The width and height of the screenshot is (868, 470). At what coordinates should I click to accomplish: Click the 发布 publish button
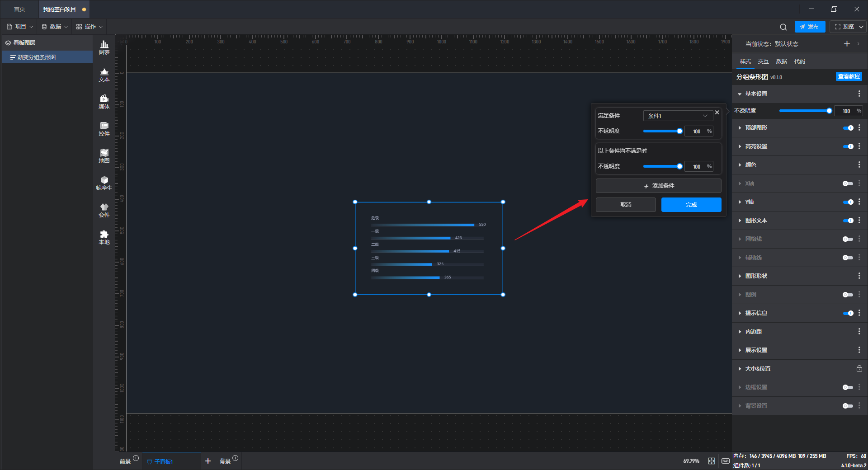pyautogui.click(x=810, y=27)
